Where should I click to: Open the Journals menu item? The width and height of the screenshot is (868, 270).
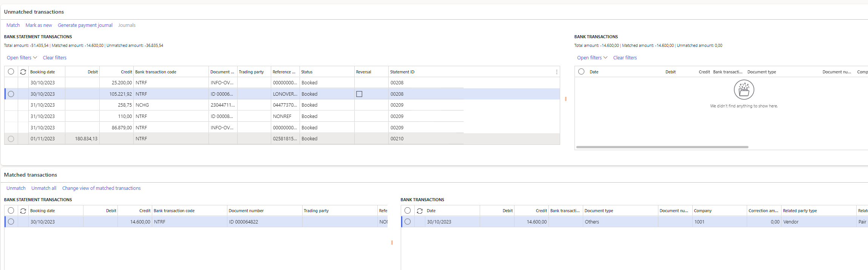[x=127, y=25]
